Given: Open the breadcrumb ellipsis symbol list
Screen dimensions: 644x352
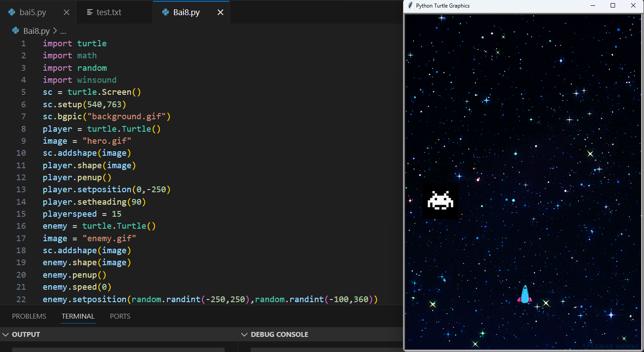Looking at the screenshot, I should (x=63, y=31).
